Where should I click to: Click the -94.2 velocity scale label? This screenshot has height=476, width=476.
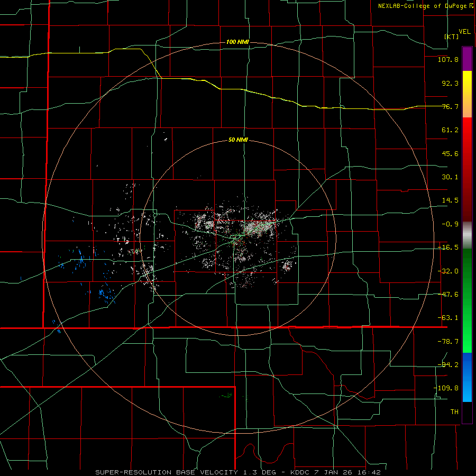[448, 364]
